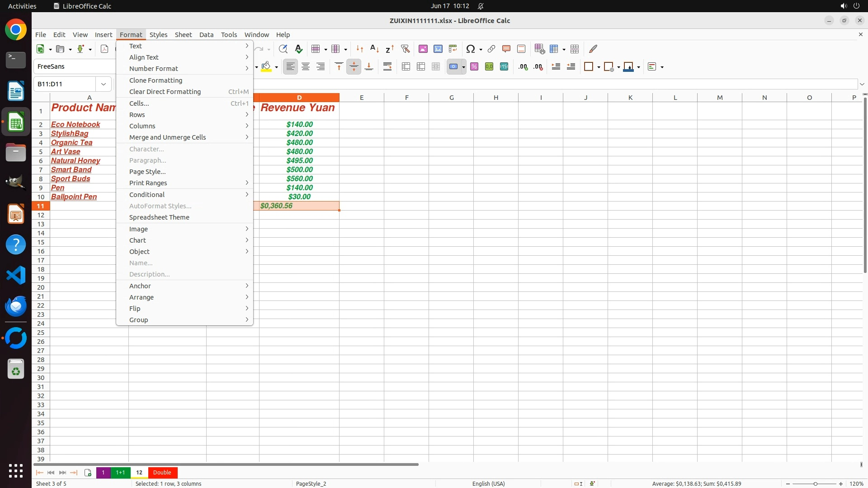Toggle Center Vertically alignment
The width and height of the screenshot is (868, 488).
point(354,67)
